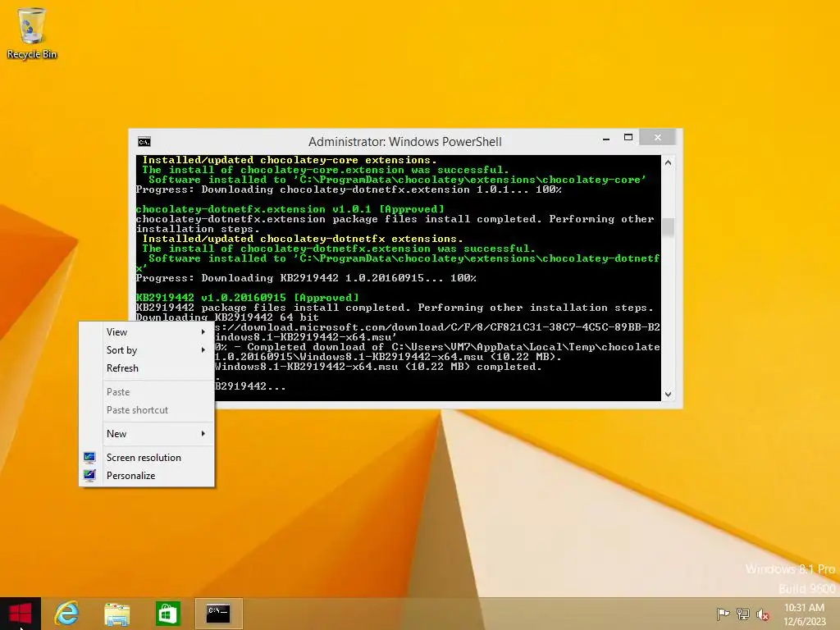Open the Windows Store taskbar icon
This screenshot has height=630, width=840.
coord(167,614)
